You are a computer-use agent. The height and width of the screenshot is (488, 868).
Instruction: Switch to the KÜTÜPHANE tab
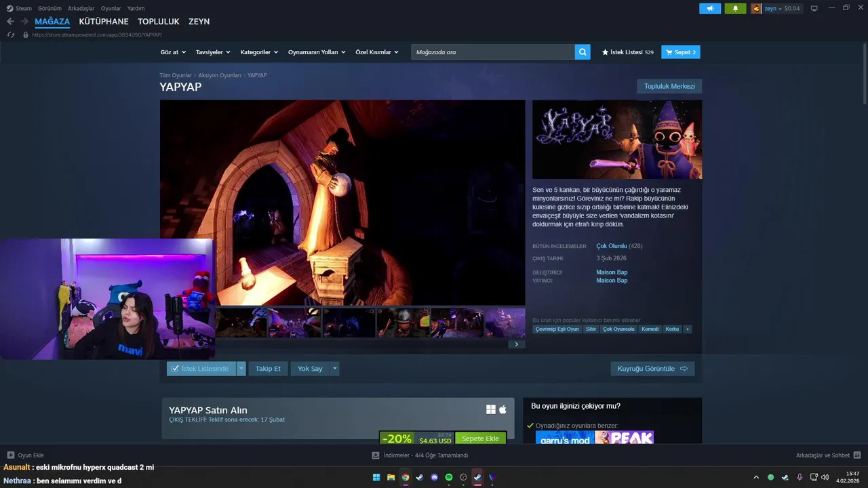[x=104, y=22]
